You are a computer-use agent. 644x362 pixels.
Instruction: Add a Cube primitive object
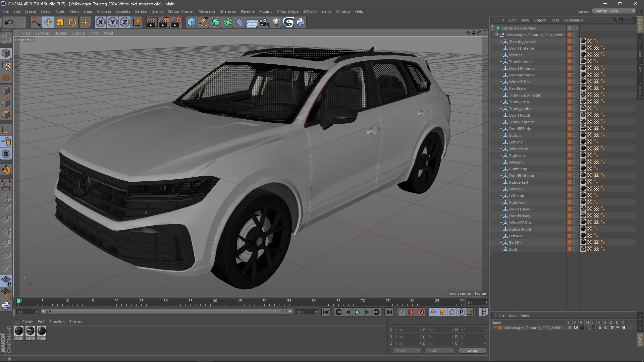(192, 22)
